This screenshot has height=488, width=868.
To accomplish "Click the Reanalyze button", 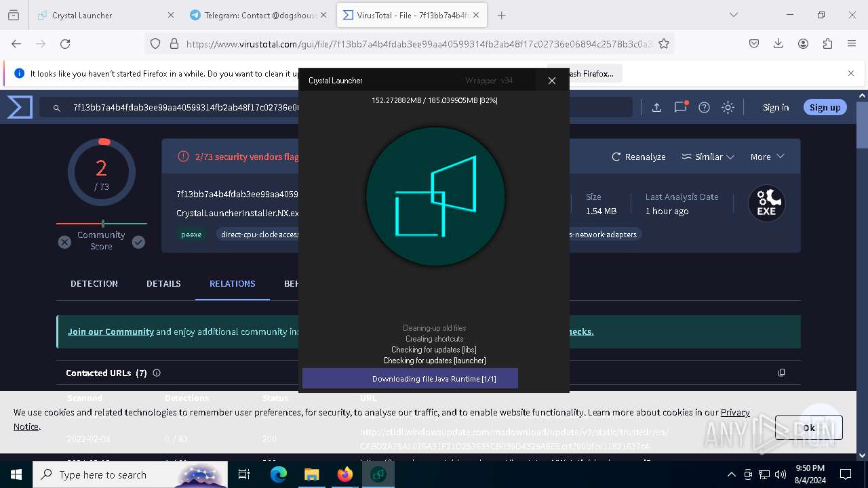I will (x=639, y=157).
